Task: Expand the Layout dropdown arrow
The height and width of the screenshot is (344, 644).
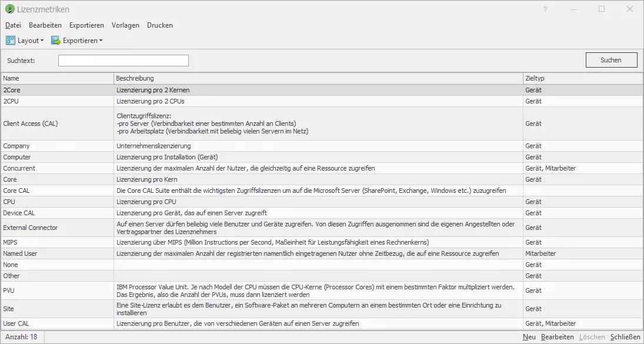Action: pos(42,41)
